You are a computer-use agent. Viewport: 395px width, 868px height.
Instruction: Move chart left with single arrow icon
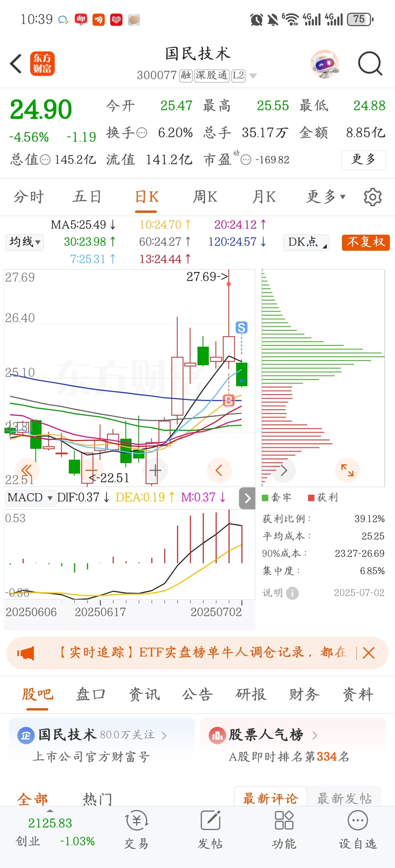219,470
